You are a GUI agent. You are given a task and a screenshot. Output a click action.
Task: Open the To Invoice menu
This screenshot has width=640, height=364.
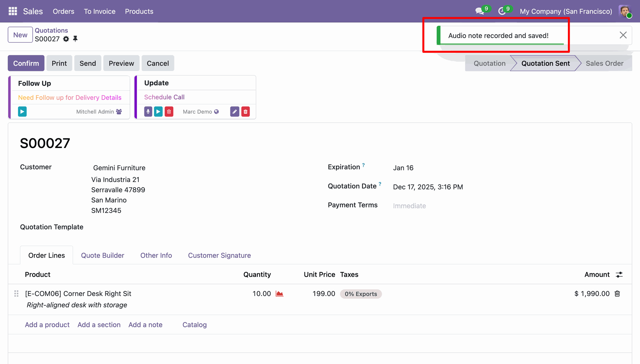tap(99, 11)
